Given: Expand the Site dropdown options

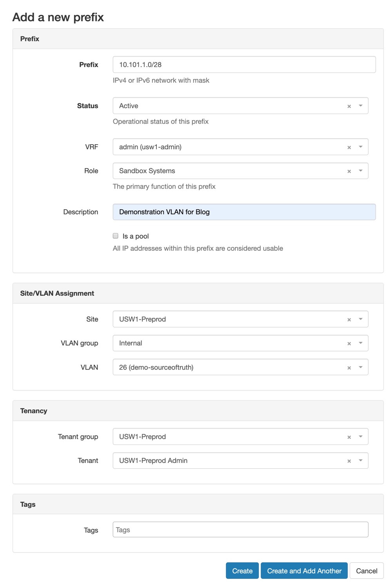Looking at the screenshot, I should [x=361, y=319].
